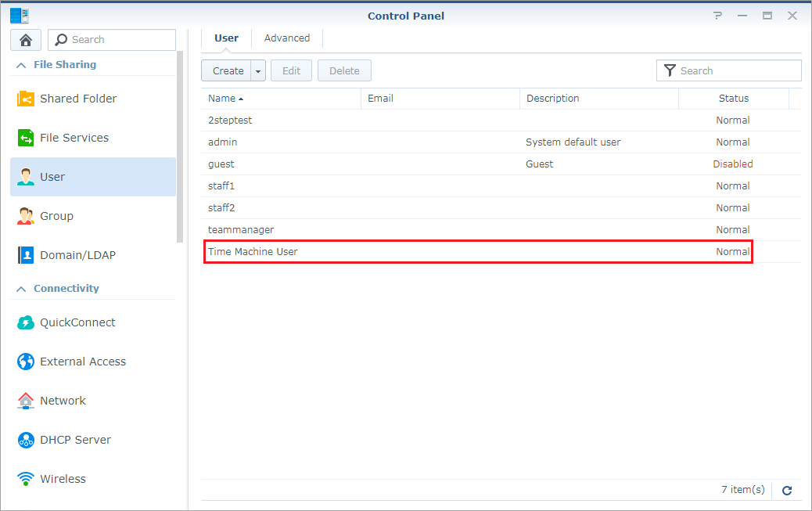Select the admin user row
This screenshot has width=812, height=511.
pos(501,142)
